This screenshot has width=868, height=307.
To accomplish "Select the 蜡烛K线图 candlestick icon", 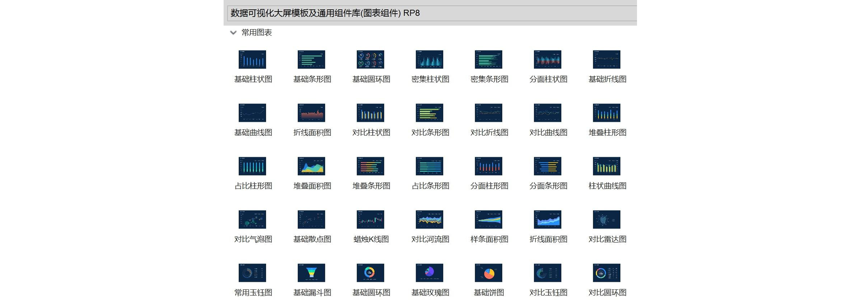I will click(x=370, y=219).
